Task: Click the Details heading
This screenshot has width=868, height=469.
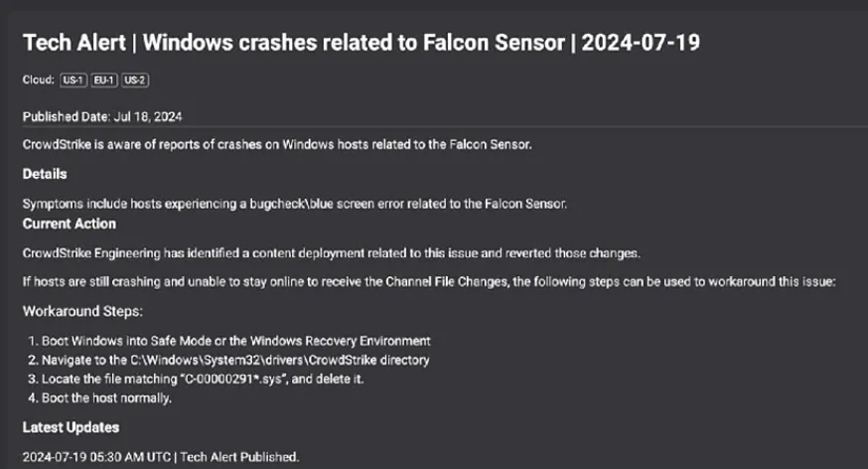Action: tap(45, 174)
